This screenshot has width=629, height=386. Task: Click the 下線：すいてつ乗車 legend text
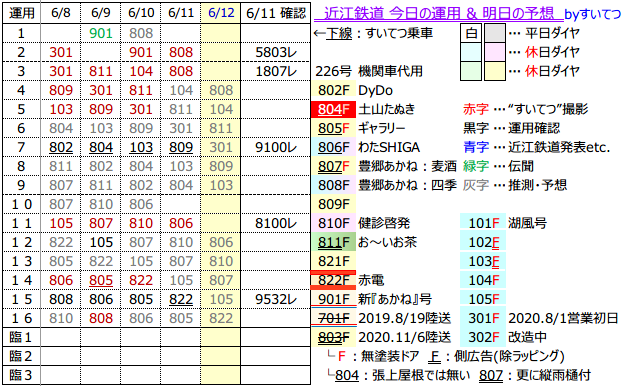pos(379,33)
